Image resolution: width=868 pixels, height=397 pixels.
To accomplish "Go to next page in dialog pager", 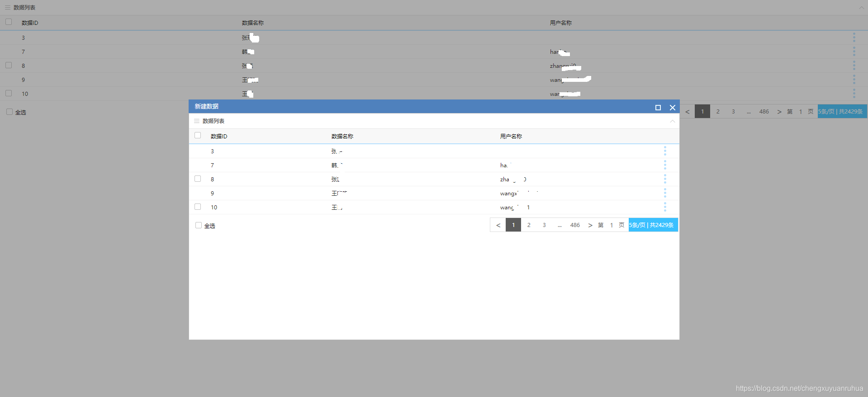I will pos(590,225).
